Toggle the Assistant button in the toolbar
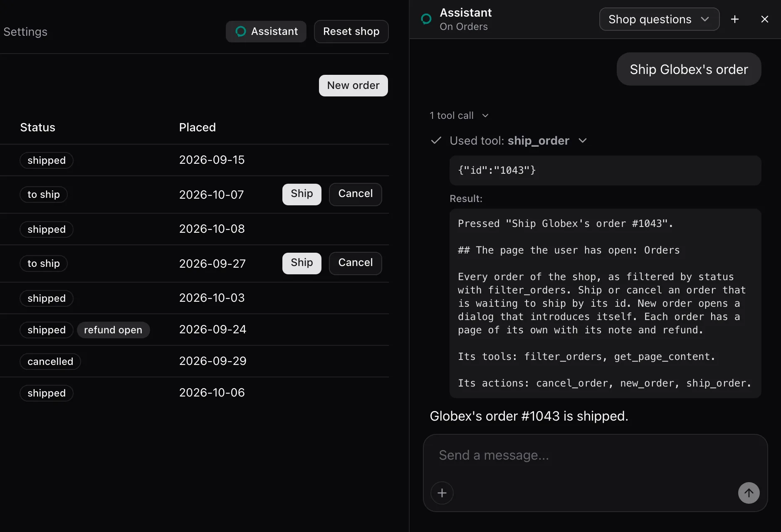 pos(266,32)
